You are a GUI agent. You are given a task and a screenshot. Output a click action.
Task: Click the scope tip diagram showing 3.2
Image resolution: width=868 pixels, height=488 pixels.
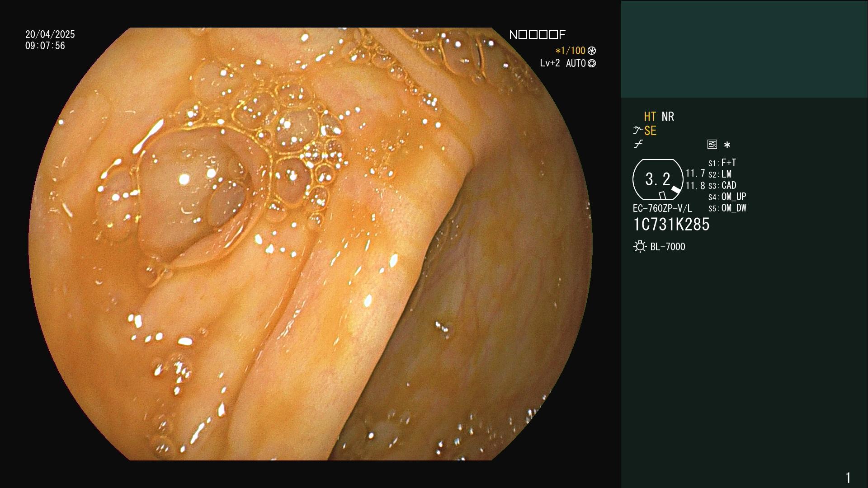point(658,179)
